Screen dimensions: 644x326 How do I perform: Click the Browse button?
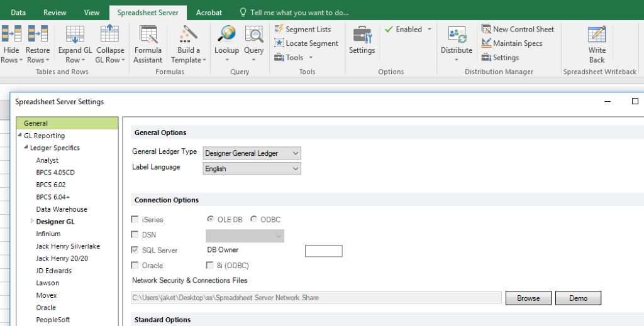tap(528, 298)
